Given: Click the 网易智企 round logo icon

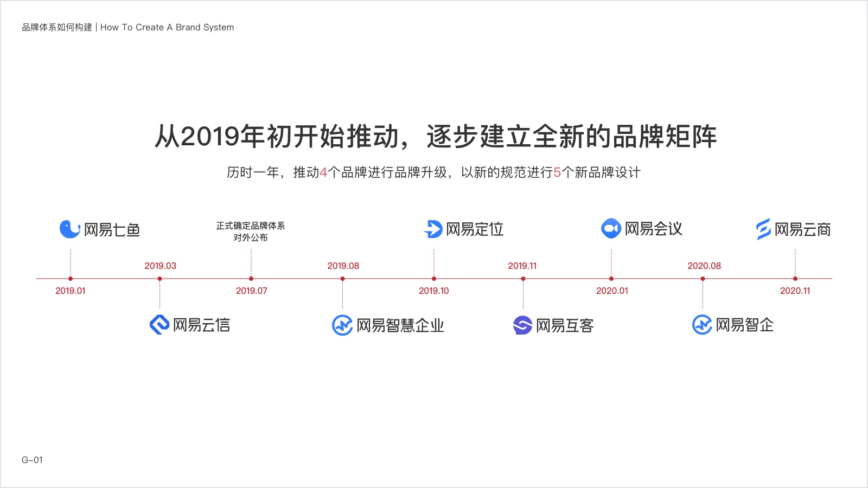Looking at the screenshot, I should coord(702,325).
